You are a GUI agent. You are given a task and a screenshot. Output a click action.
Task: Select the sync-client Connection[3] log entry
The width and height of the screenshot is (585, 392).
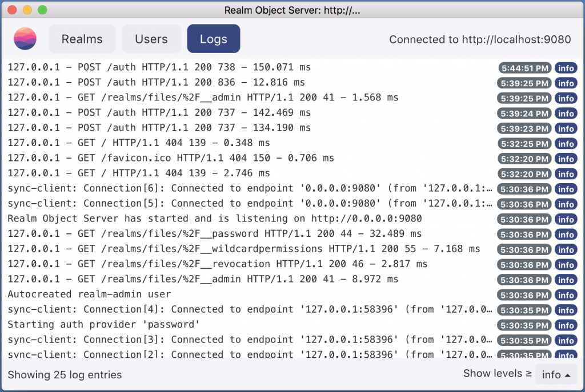[x=292, y=340]
